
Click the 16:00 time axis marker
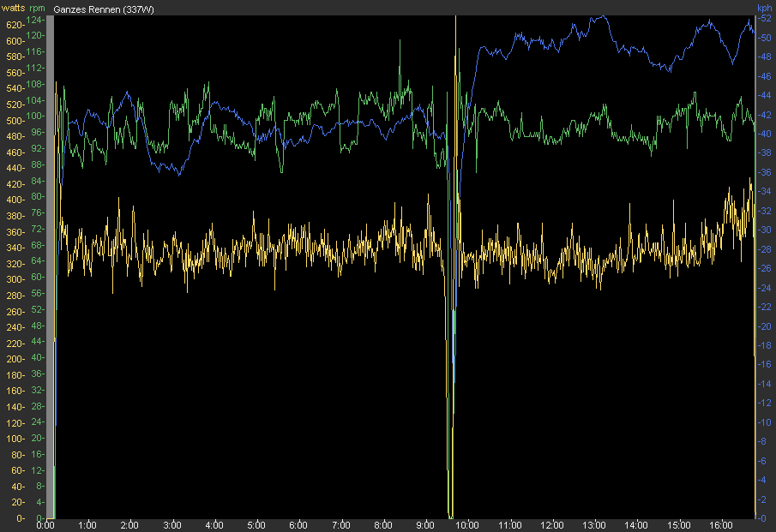point(721,525)
